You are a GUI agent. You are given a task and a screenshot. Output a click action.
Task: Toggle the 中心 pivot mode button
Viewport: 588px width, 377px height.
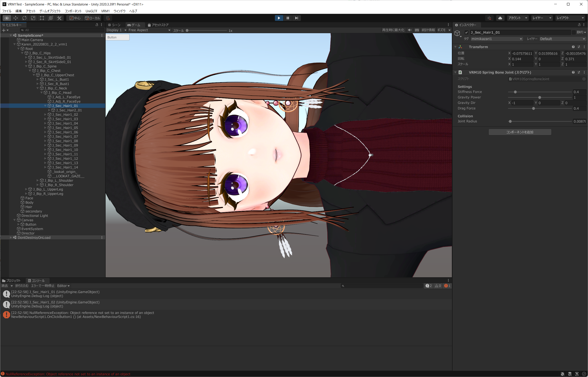pyautogui.click(x=75, y=18)
